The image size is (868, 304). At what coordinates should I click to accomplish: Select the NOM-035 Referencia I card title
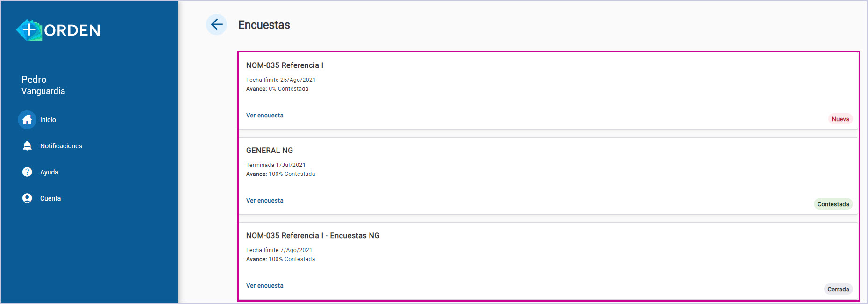click(285, 65)
